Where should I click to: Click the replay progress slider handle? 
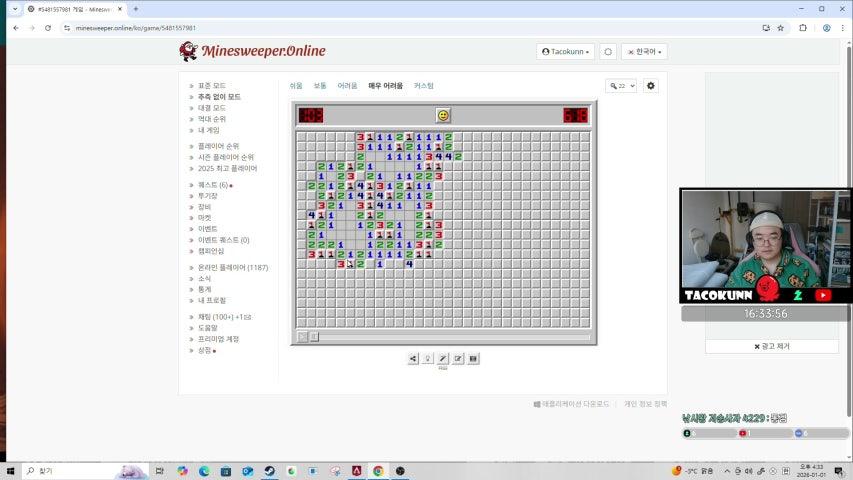(314, 337)
